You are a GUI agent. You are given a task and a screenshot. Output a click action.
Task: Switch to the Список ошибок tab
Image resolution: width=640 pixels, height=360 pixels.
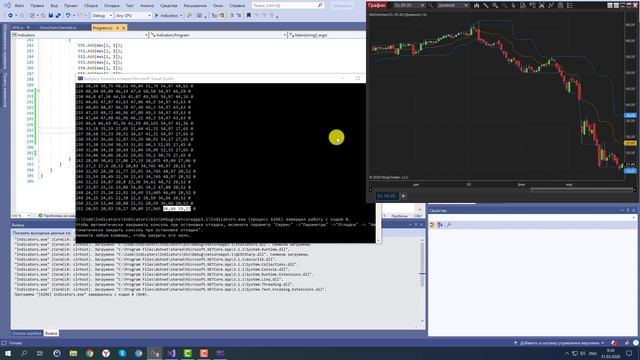pyautogui.click(x=27, y=333)
